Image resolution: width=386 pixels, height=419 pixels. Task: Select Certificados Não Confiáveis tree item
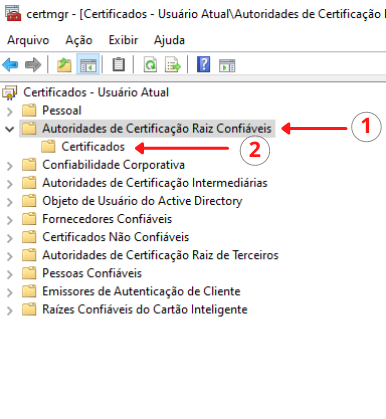(x=115, y=237)
